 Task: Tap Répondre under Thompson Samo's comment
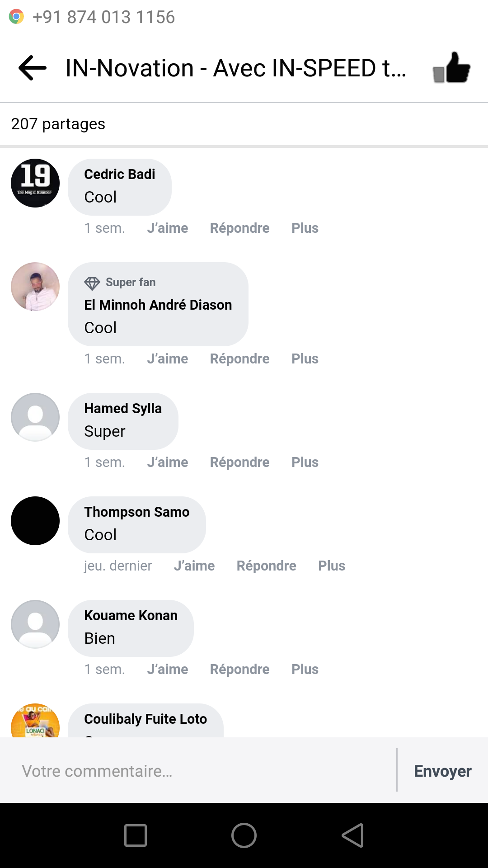[x=266, y=566]
